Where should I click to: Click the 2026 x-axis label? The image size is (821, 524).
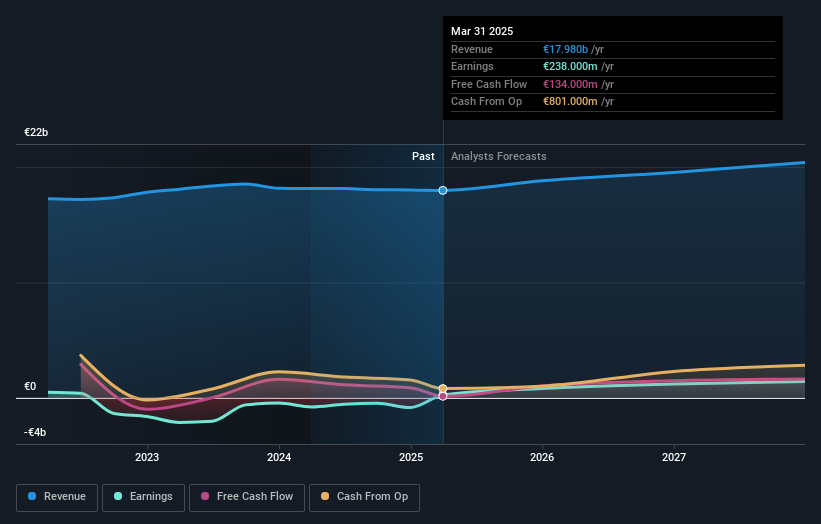[x=542, y=457]
